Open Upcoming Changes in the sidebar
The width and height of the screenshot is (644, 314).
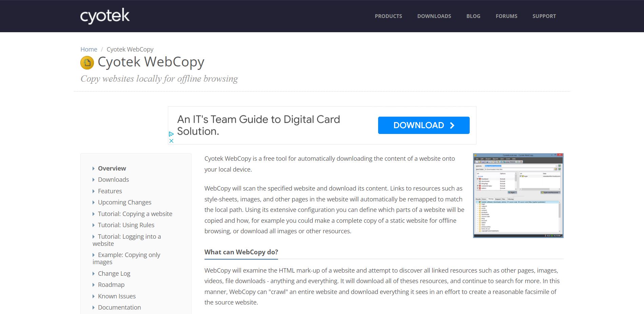pos(124,202)
